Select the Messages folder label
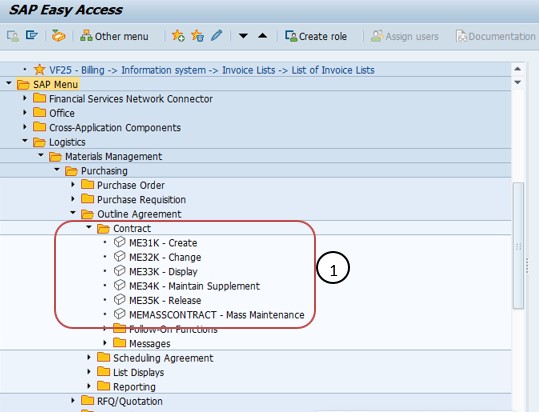Screen dimensions: 539x412 coord(150,344)
